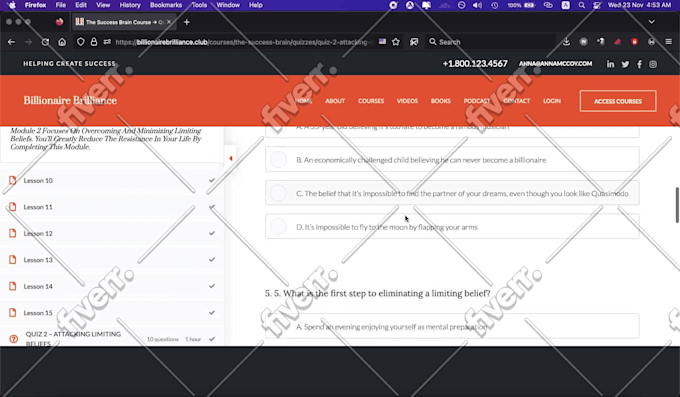Image resolution: width=680 pixels, height=397 pixels.
Task: Open the CONTACT nav link
Action: tap(517, 101)
